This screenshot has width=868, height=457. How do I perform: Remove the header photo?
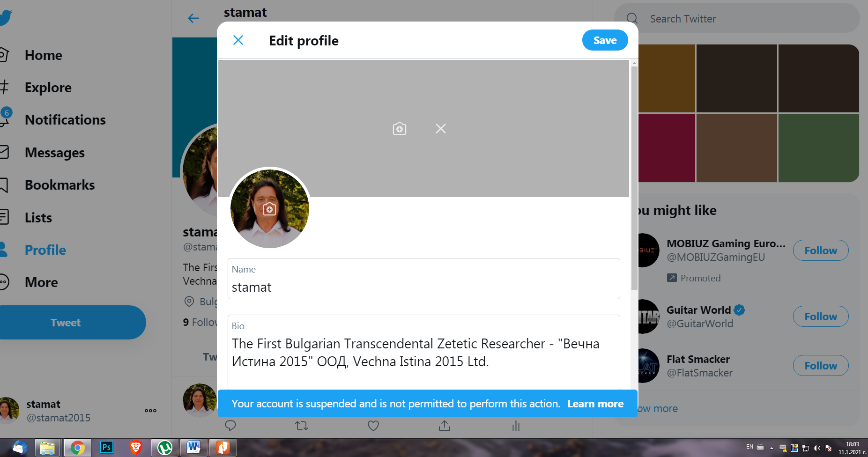tap(441, 129)
